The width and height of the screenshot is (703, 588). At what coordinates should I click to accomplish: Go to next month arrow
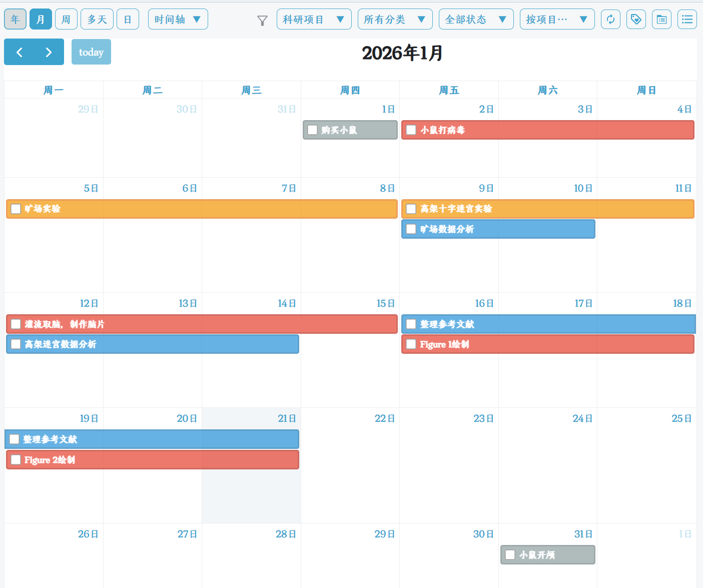point(49,52)
